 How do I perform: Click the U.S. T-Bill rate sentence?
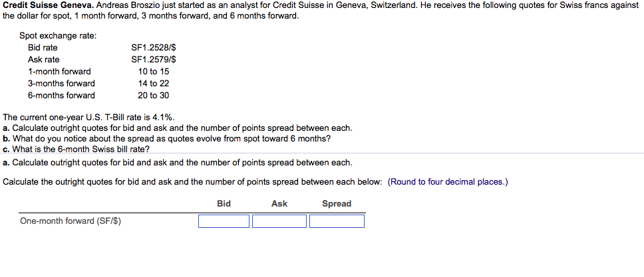88,117
